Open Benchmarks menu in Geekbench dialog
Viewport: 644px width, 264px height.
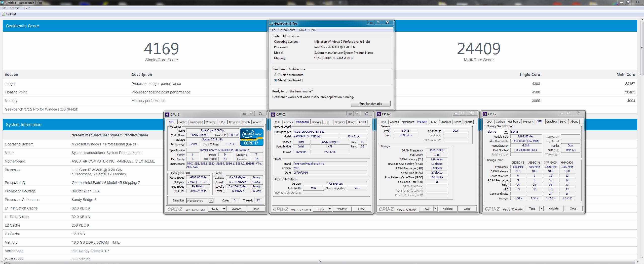click(287, 30)
